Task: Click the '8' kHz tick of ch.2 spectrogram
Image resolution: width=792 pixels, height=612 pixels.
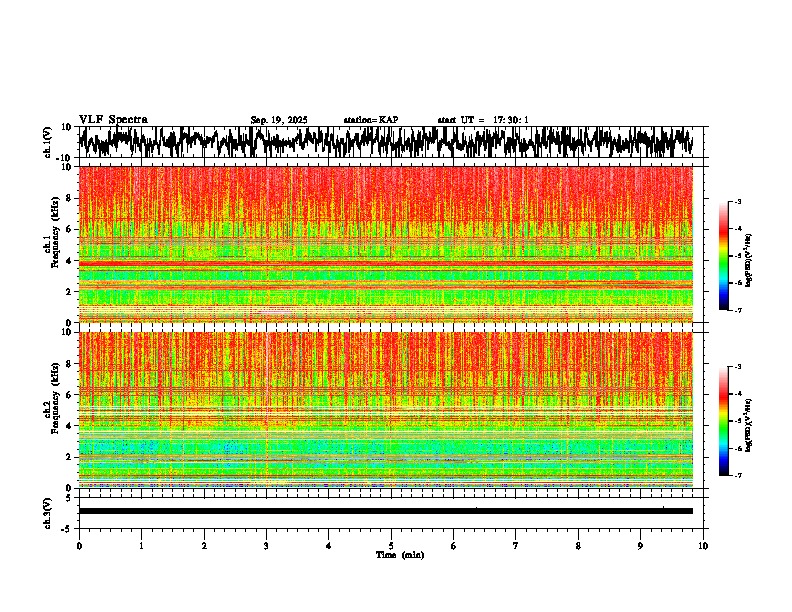Action: [70, 364]
